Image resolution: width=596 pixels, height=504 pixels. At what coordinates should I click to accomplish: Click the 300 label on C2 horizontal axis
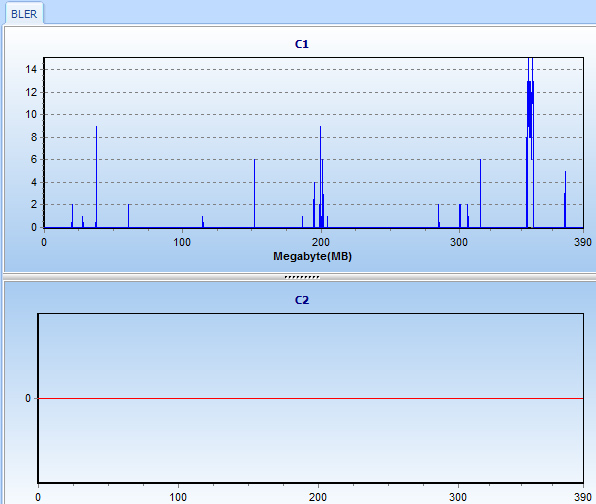(x=458, y=497)
